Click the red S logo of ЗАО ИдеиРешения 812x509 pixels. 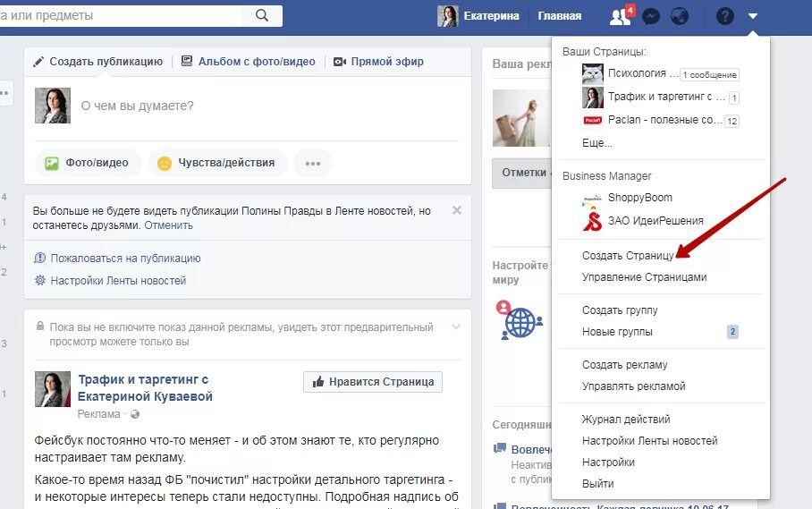pyautogui.click(x=593, y=221)
